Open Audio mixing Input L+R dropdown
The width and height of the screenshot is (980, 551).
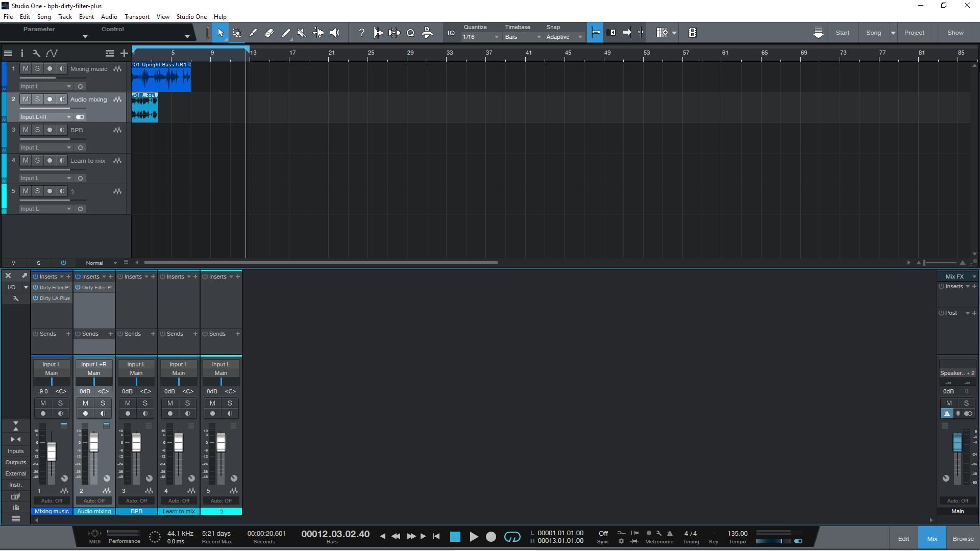[46, 117]
